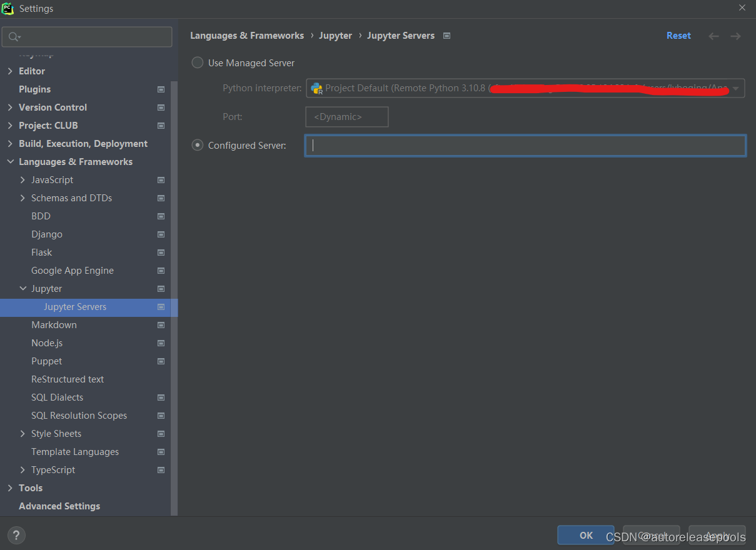The height and width of the screenshot is (550, 756).
Task: Expand Build, Execution, Deployment section
Action: (x=10, y=144)
